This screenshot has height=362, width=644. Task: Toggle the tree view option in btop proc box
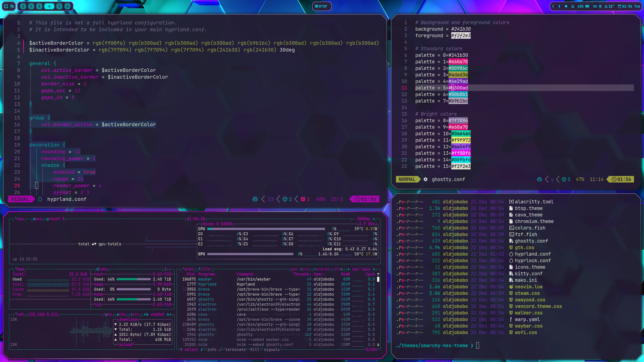[339, 269]
